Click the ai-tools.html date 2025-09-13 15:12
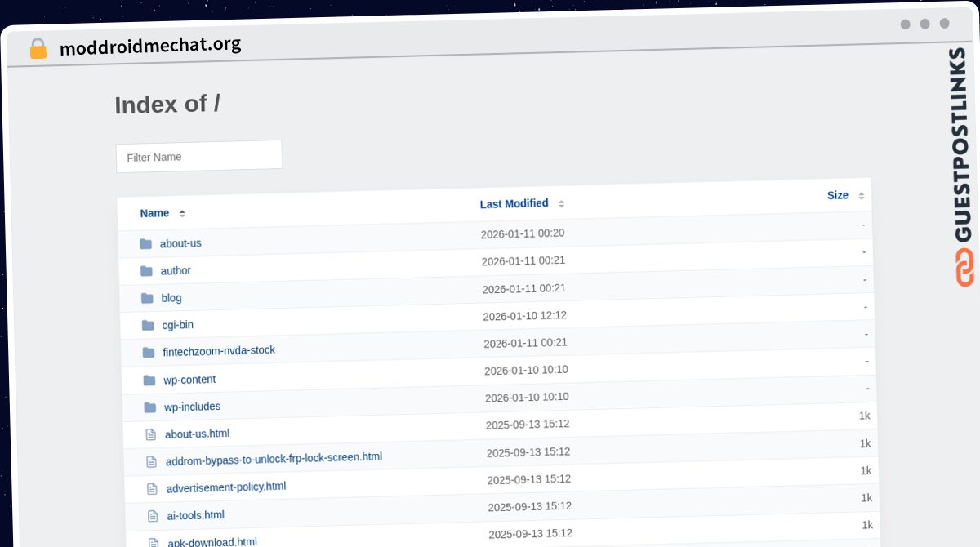 click(529, 507)
